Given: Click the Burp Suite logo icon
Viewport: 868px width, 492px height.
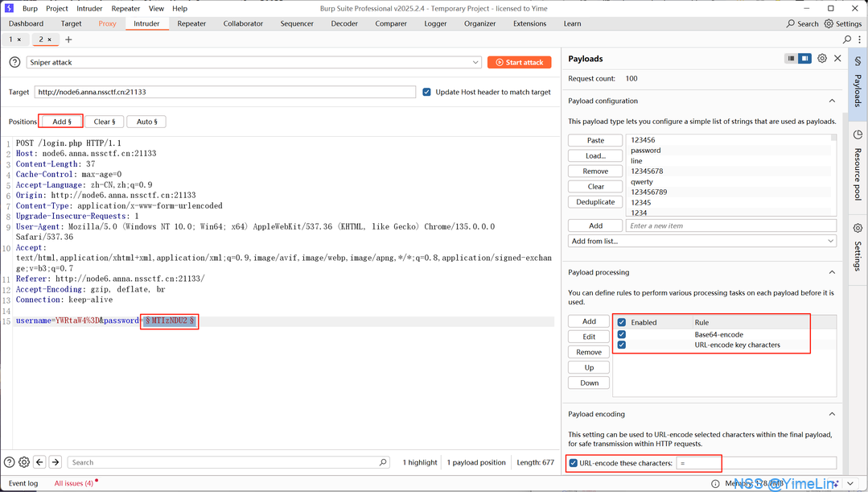Looking at the screenshot, I should [9, 8].
